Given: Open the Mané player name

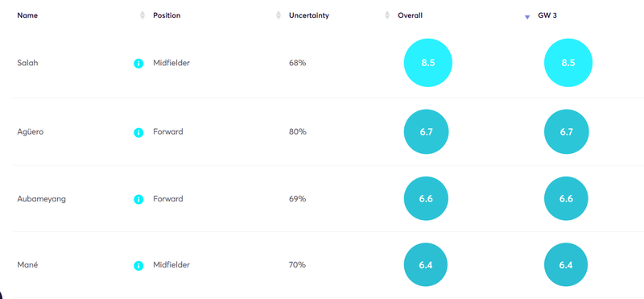Looking at the screenshot, I should point(27,265).
